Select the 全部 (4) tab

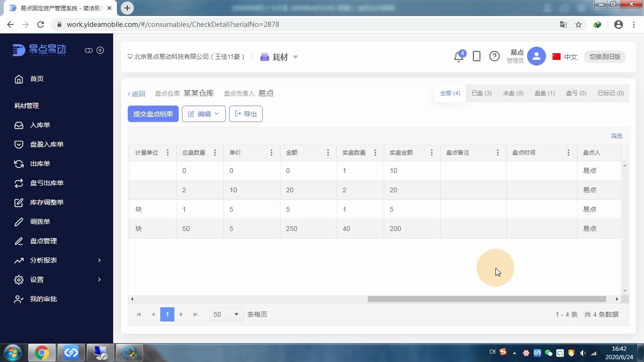450,93
